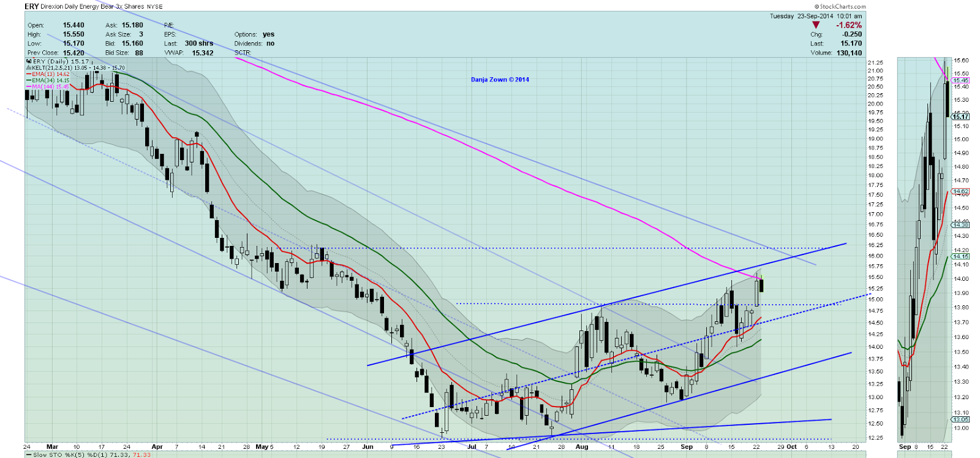Click the 16.00 label on main price axis
Viewport: 980px width, 458px height.
pos(875,256)
